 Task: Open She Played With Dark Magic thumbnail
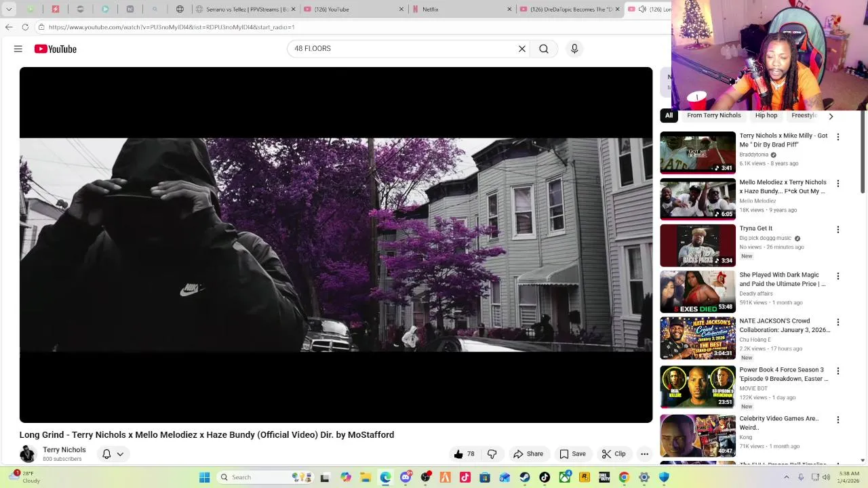(x=698, y=292)
